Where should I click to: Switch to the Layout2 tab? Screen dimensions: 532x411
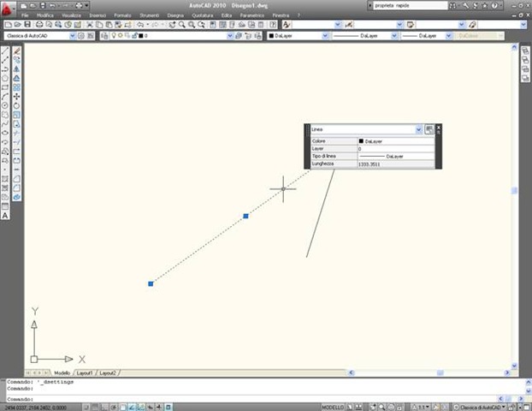point(107,373)
